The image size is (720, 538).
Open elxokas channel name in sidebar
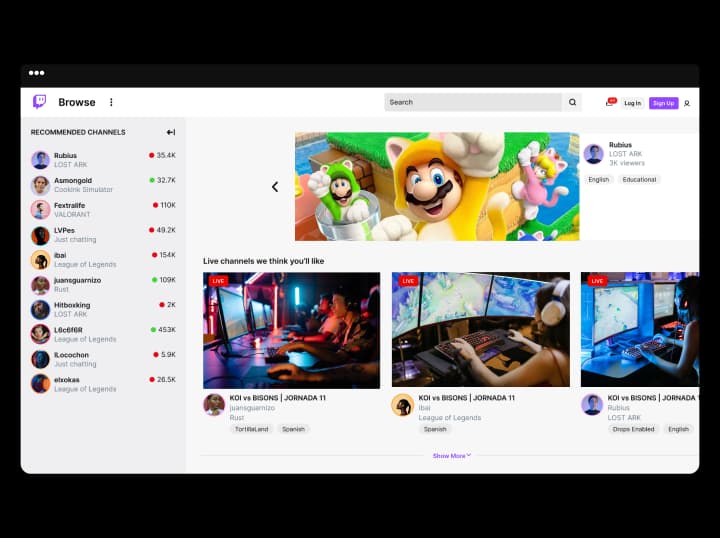point(67,380)
